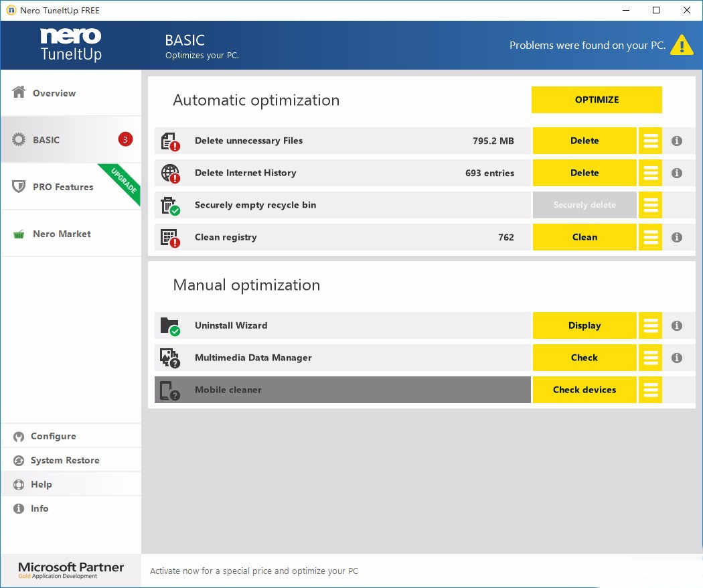Screen dimensions: 703x588
Task: Click the 795.2 MB value
Action: pyautogui.click(x=493, y=141)
